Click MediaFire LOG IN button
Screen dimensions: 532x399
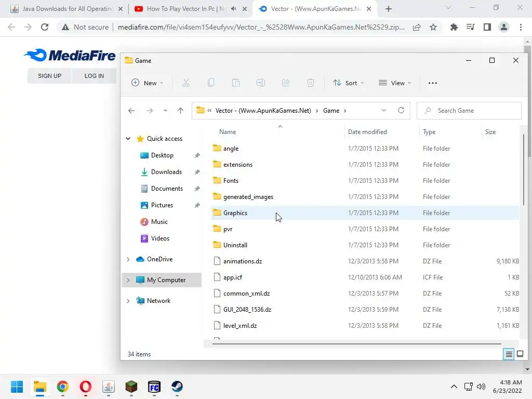(94, 76)
